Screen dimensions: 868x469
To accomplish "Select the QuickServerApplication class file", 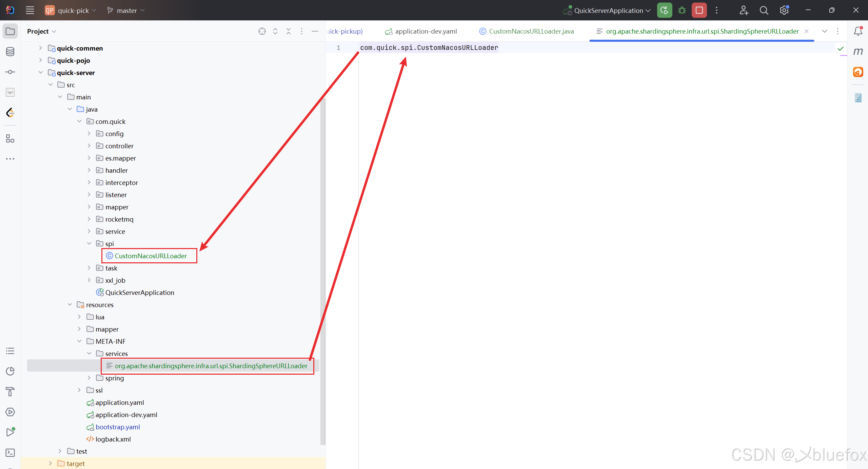I will click(x=139, y=293).
